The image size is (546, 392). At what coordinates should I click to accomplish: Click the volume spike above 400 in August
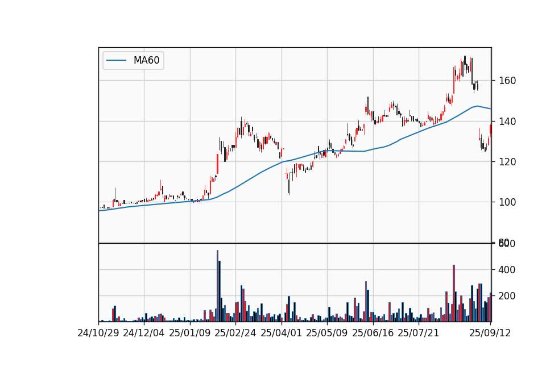(454, 293)
